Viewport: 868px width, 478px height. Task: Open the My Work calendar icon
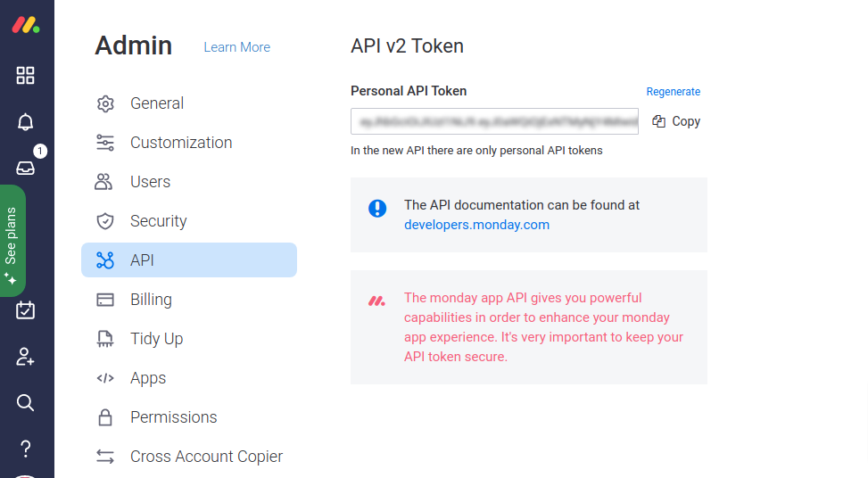(25, 310)
